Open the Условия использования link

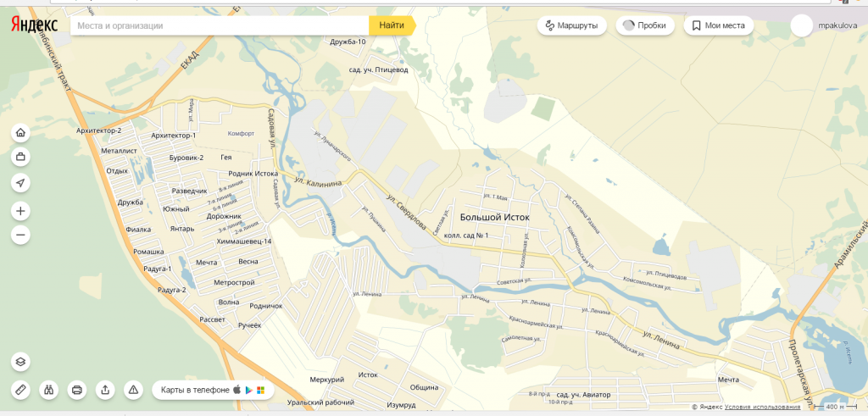tap(762, 408)
